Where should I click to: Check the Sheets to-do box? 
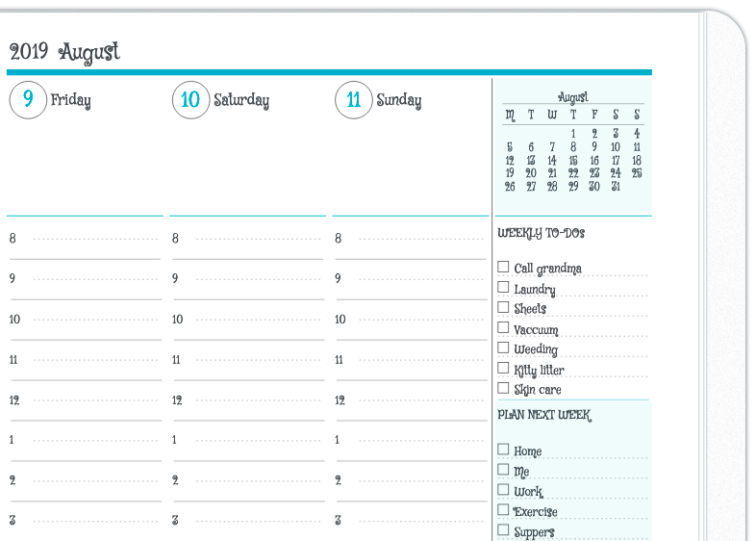[x=503, y=307]
